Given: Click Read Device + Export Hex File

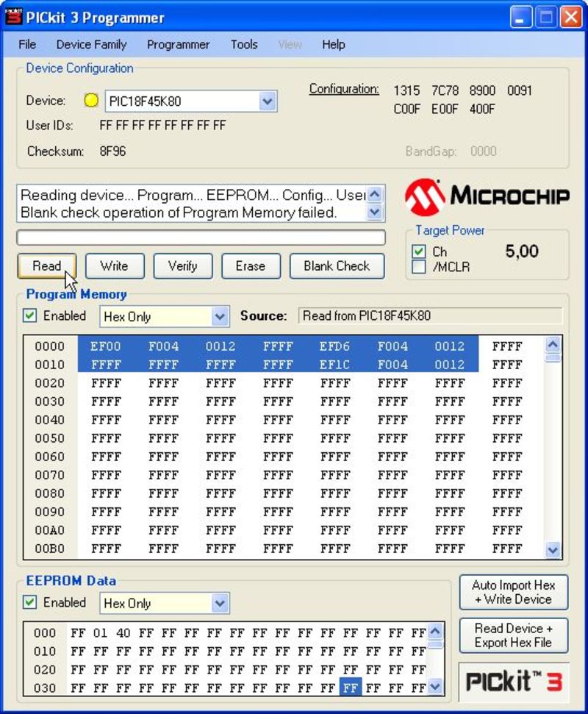Looking at the screenshot, I should (x=512, y=635).
